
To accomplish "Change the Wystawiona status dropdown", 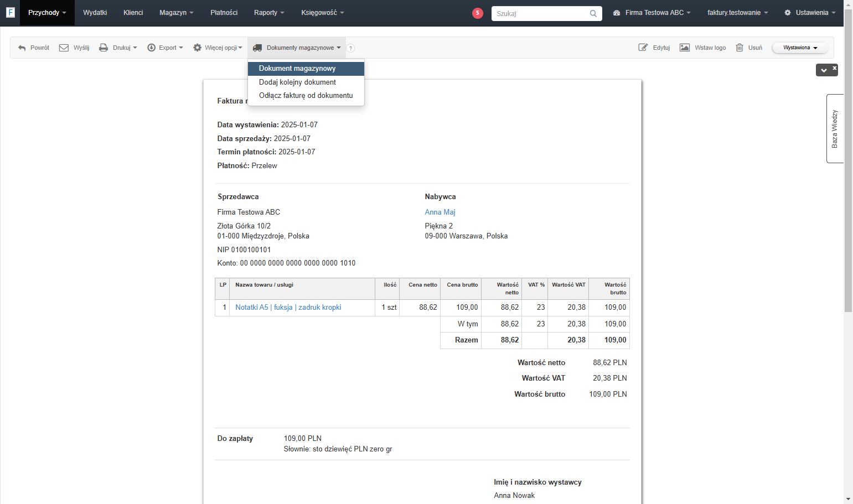I will click(800, 48).
